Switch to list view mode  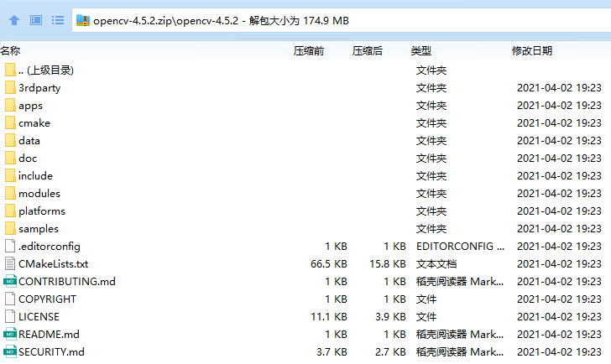coord(58,20)
